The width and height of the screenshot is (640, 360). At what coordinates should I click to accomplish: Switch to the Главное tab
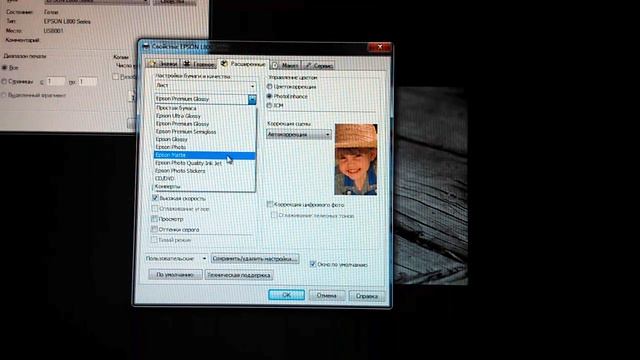click(199, 64)
